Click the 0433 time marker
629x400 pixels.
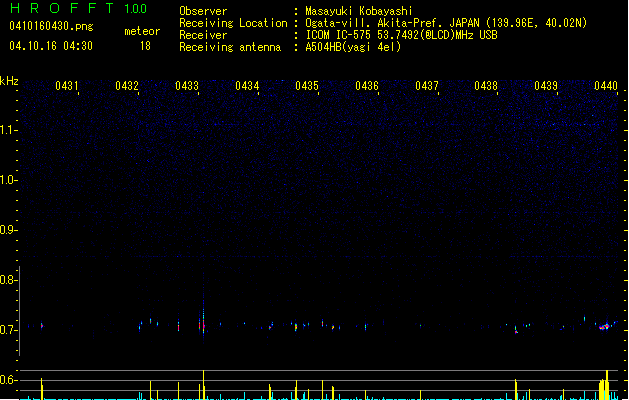[x=187, y=86]
